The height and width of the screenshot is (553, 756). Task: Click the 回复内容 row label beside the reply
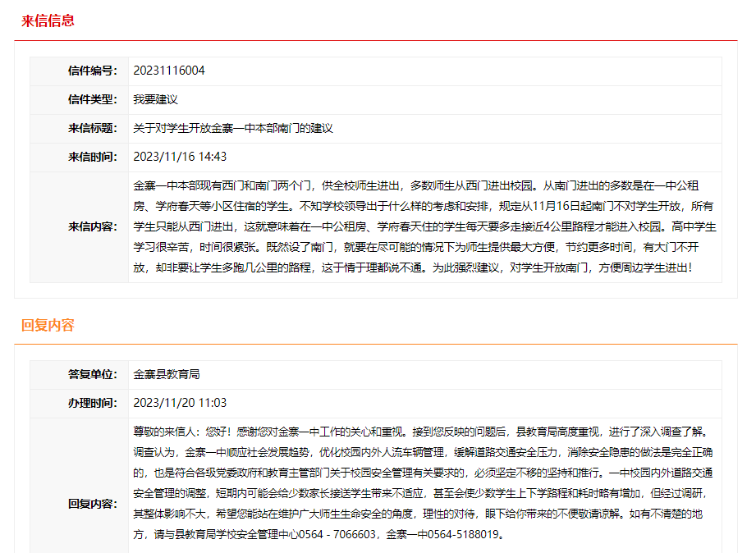93,505
